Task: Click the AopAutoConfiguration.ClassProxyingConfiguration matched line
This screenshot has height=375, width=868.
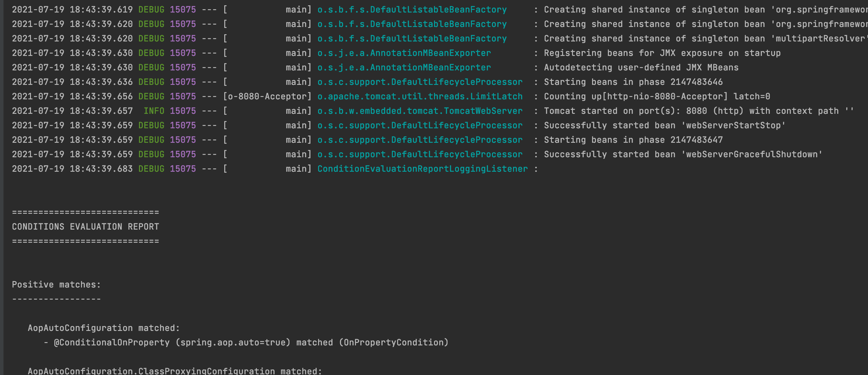Action: [175, 371]
